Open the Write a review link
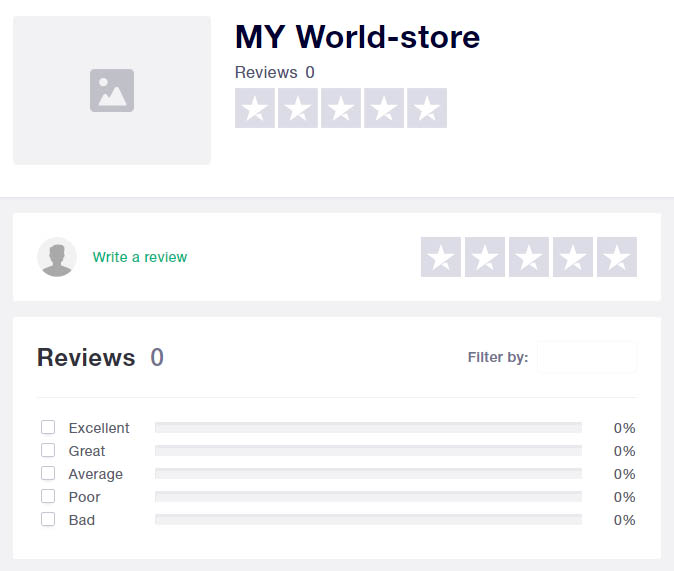The height and width of the screenshot is (571, 674). point(140,257)
